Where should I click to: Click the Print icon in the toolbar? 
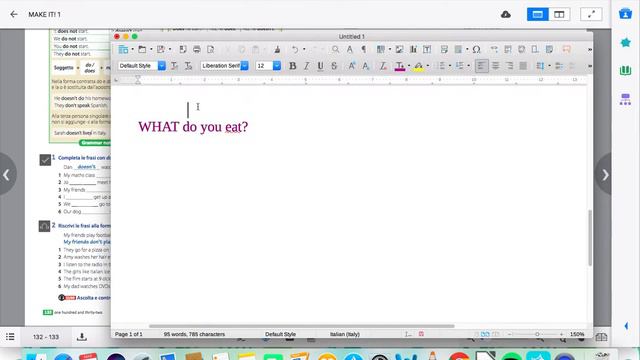197,49
